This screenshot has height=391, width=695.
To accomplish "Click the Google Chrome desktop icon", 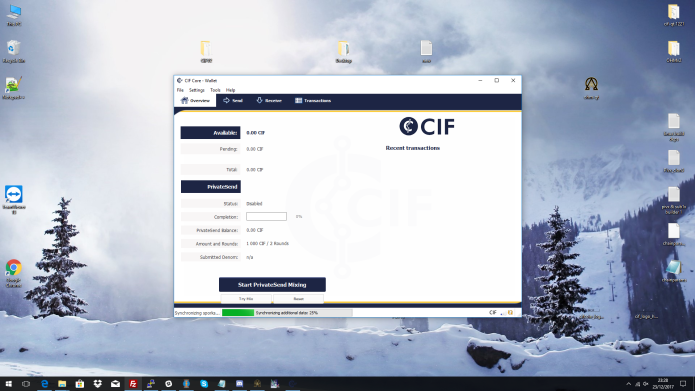I will [x=14, y=273].
